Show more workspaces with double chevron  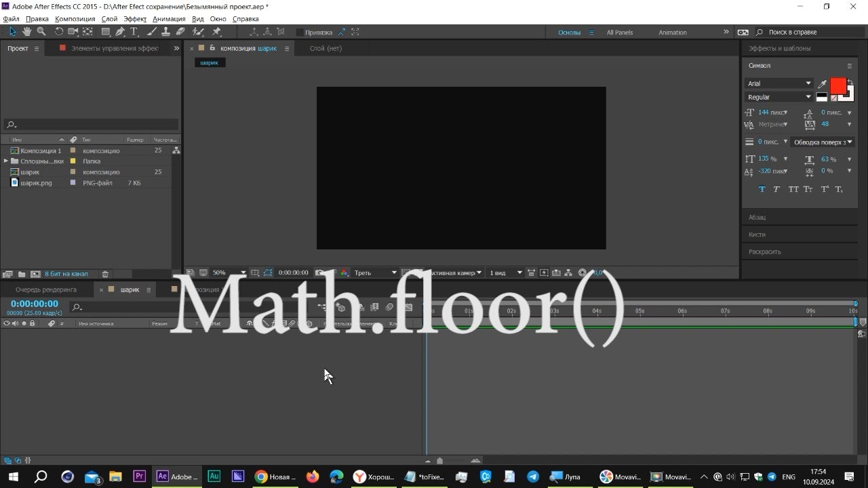click(x=726, y=32)
